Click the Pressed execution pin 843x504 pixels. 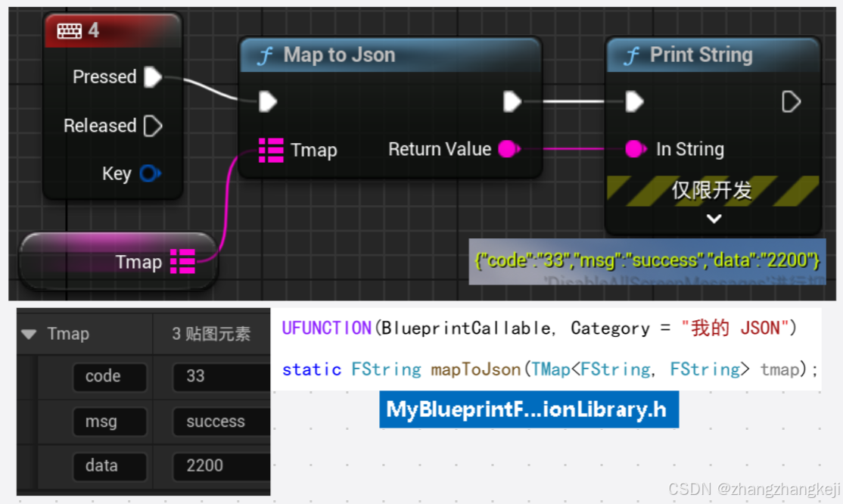pos(153,77)
